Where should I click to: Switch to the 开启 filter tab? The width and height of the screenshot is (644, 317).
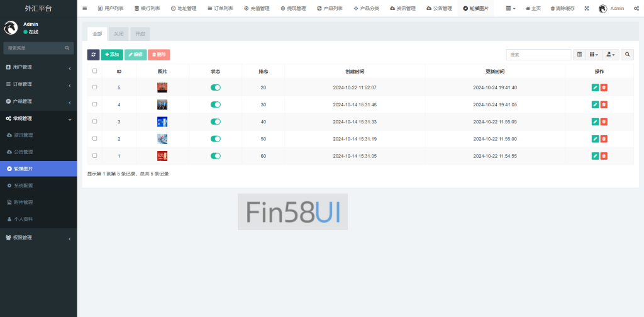pyautogui.click(x=140, y=34)
